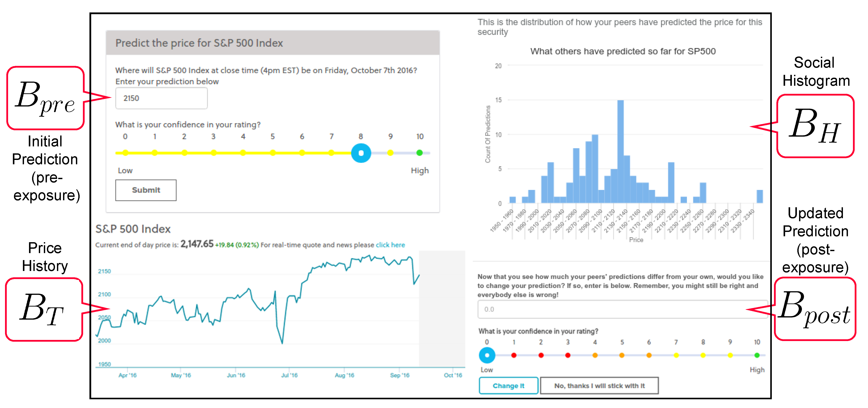Click the 'S&P 500 Index' chart heading
868x408 pixels.
133,229
